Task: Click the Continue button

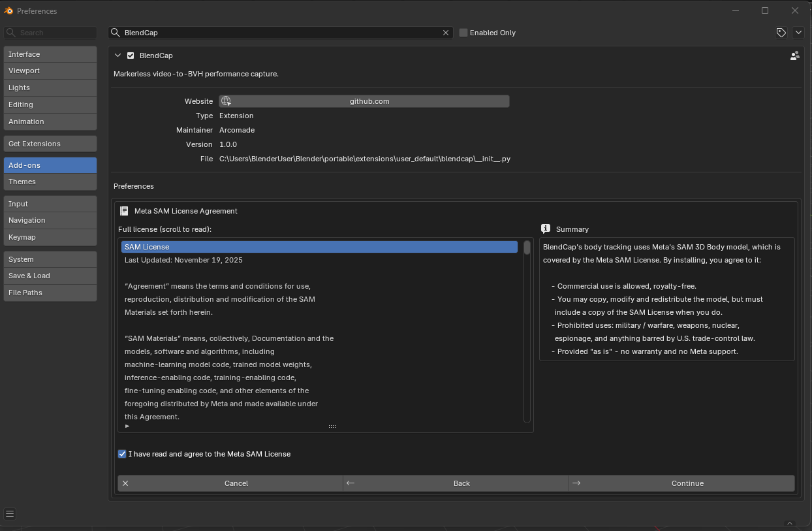Action: (x=681, y=483)
